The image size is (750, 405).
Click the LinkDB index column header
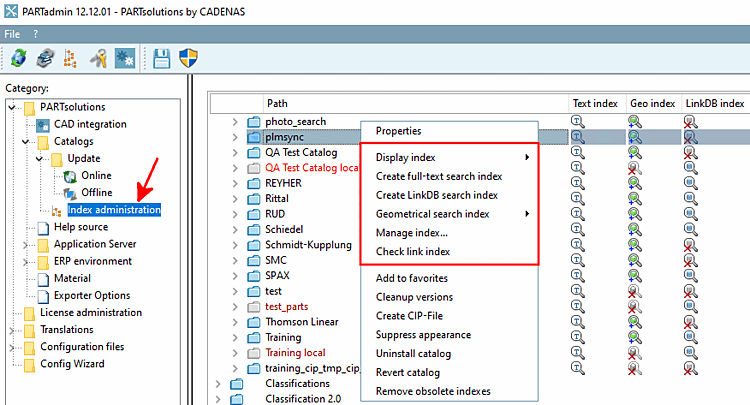click(x=715, y=103)
